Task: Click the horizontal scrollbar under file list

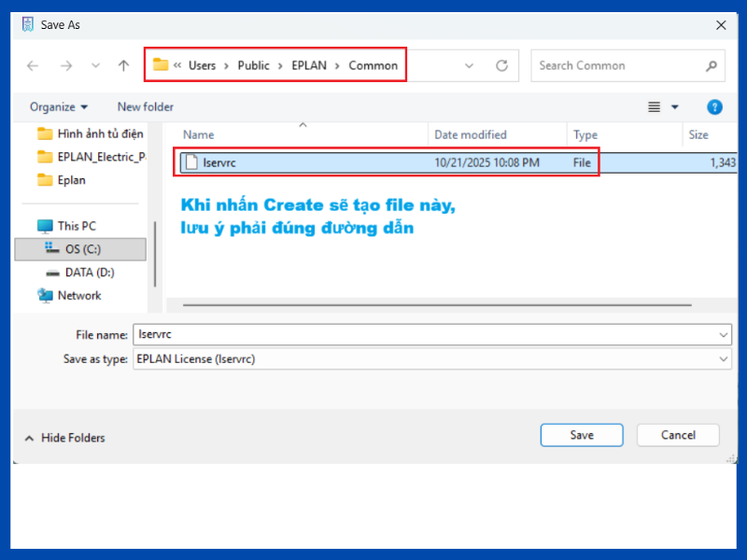Action: click(436, 304)
